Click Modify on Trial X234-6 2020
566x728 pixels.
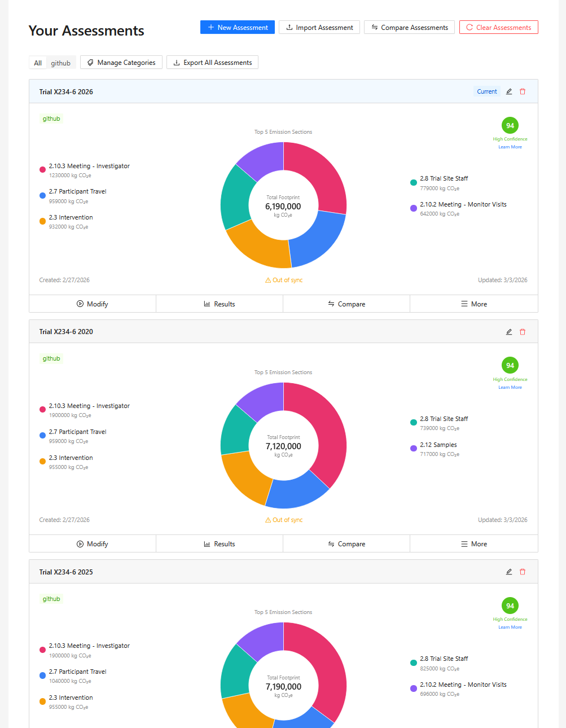(93, 544)
